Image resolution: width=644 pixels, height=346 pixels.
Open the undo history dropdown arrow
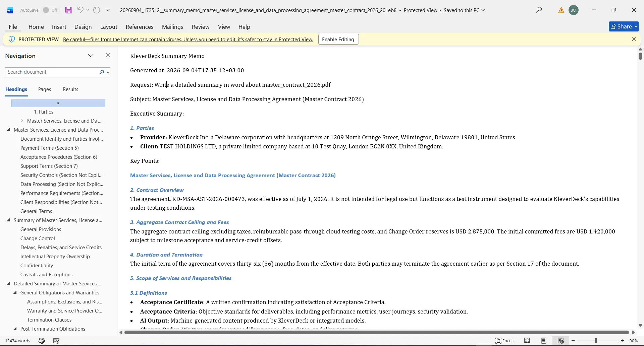pos(88,10)
